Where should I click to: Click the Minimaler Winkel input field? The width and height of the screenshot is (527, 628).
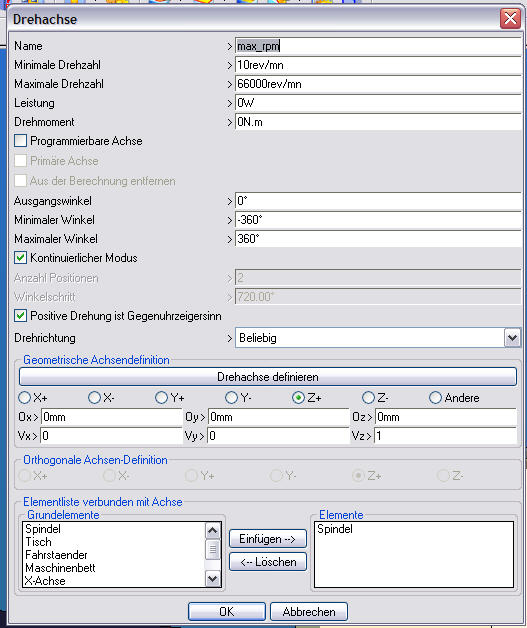coord(378,219)
